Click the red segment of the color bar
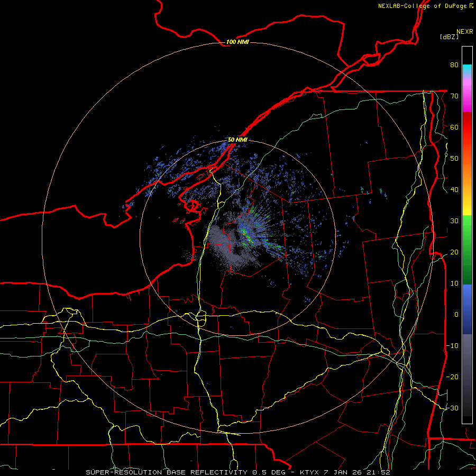This screenshot has width=476, height=476. 467,127
